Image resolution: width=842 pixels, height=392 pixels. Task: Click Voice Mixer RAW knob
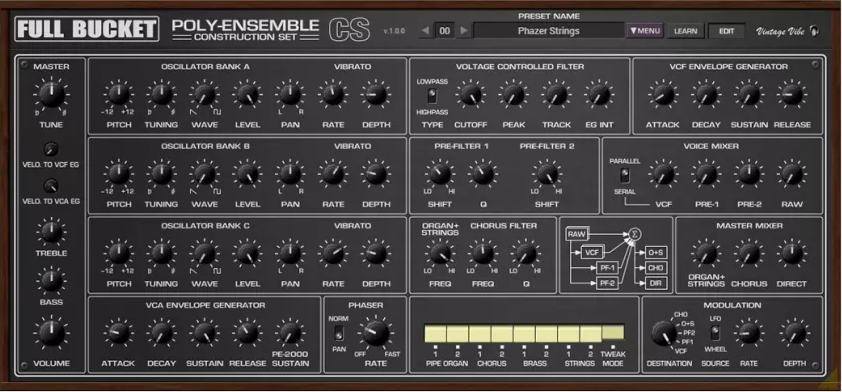tap(792, 174)
